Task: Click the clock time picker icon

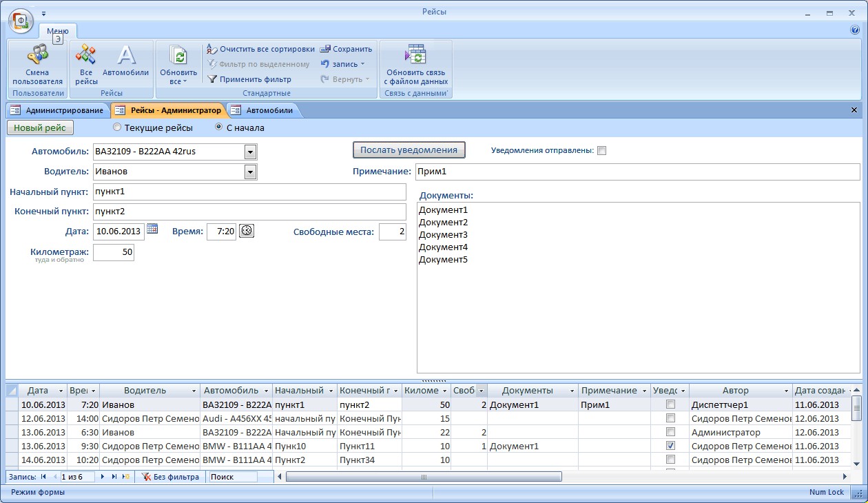Action: coord(247,231)
